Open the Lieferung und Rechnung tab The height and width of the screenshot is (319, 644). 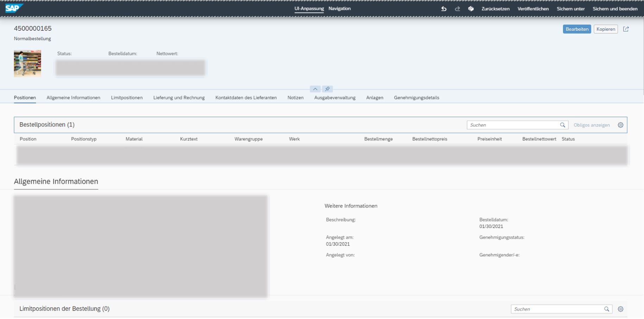(x=179, y=98)
